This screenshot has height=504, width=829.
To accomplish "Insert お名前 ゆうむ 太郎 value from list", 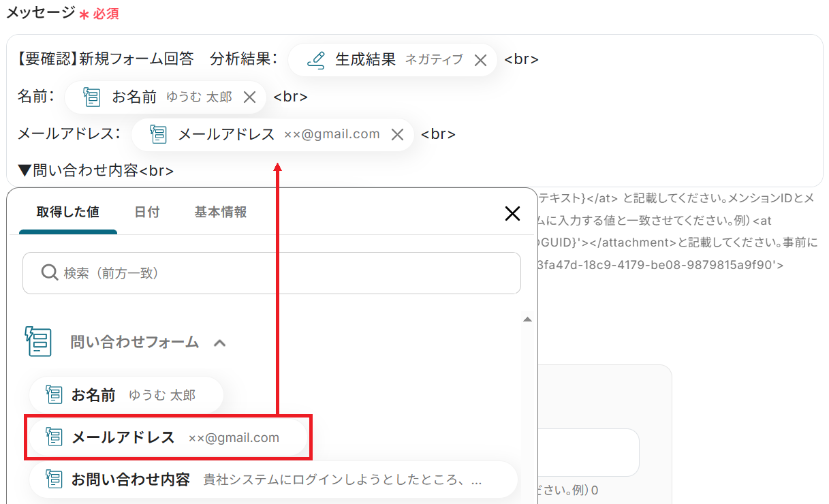I will 126,395.
